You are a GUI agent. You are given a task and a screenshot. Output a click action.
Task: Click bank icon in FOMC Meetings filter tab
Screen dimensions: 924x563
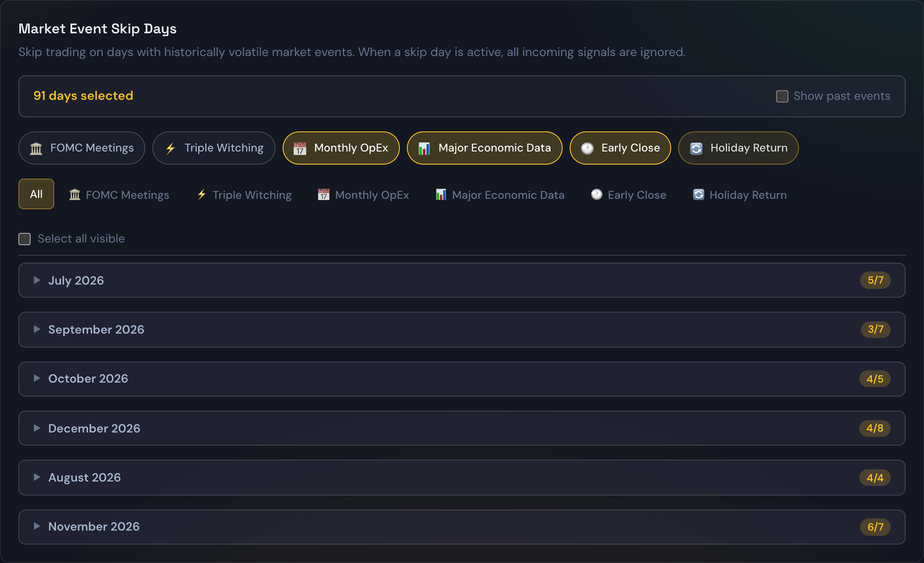(75, 195)
